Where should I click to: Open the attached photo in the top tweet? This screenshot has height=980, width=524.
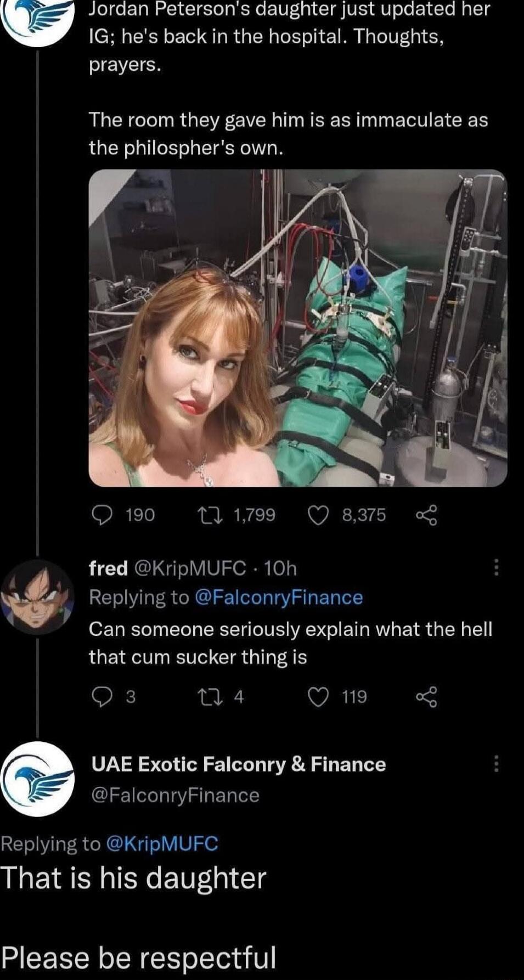(297, 328)
